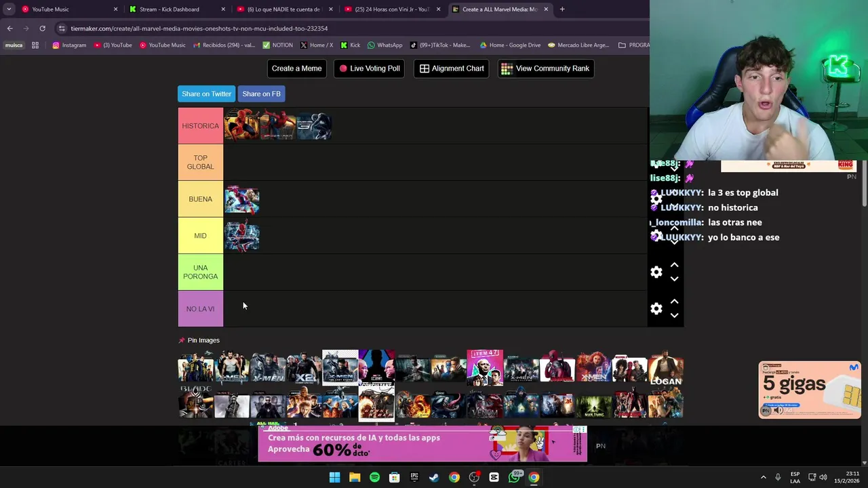Open Kick bookmark
The width and height of the screenshot is (868, 488).
click(x=350, y=45)
